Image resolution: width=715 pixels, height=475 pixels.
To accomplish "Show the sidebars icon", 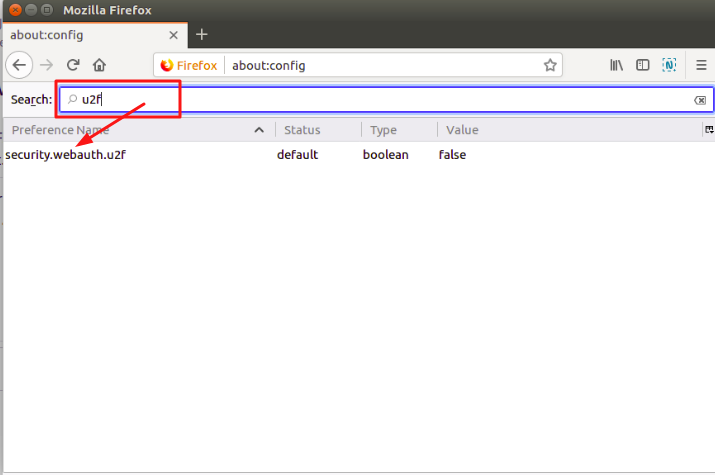I will pos(642,65).
